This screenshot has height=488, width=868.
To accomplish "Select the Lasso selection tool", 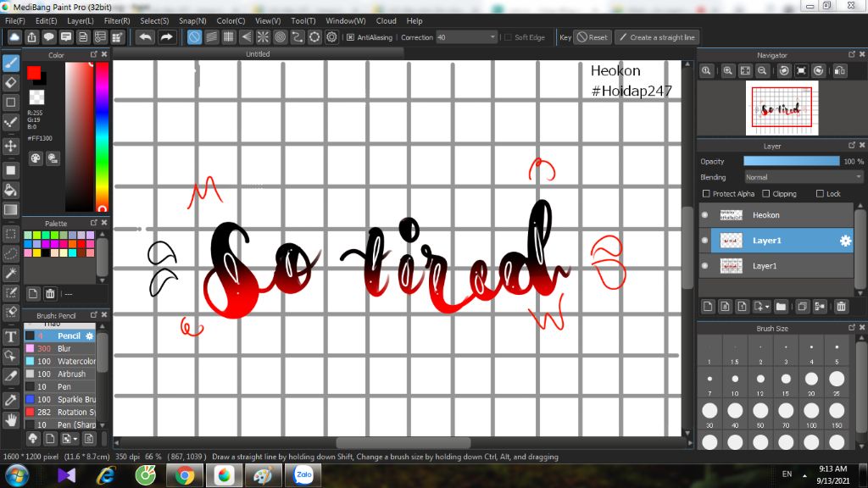I will 11,253.
